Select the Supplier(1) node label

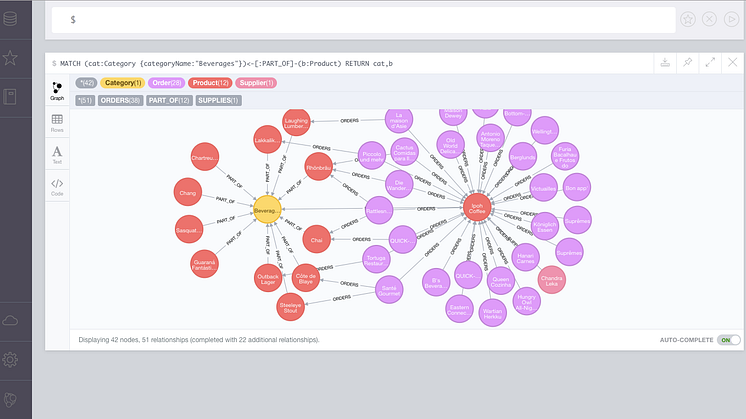pyautogui.click(x=256, y=83)
